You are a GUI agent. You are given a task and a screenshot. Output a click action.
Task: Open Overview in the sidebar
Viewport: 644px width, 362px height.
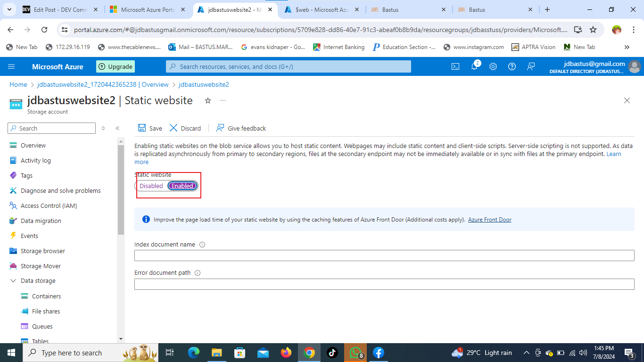[33, 146]
